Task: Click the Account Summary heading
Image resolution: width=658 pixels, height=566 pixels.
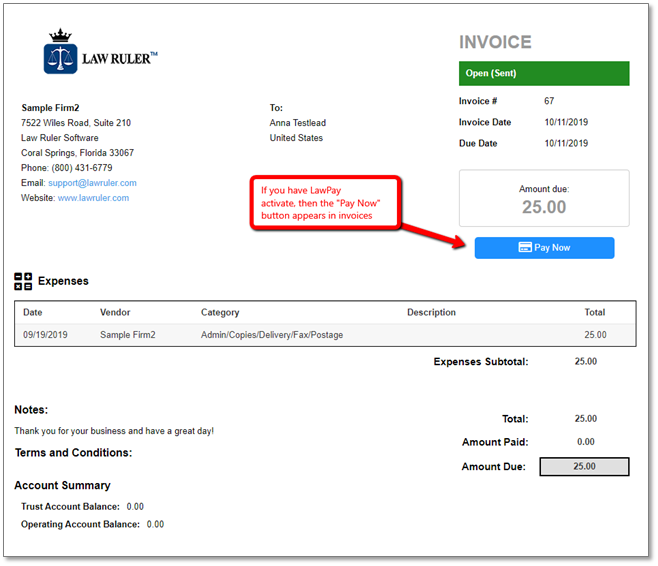Action: [x=63, y=485]
